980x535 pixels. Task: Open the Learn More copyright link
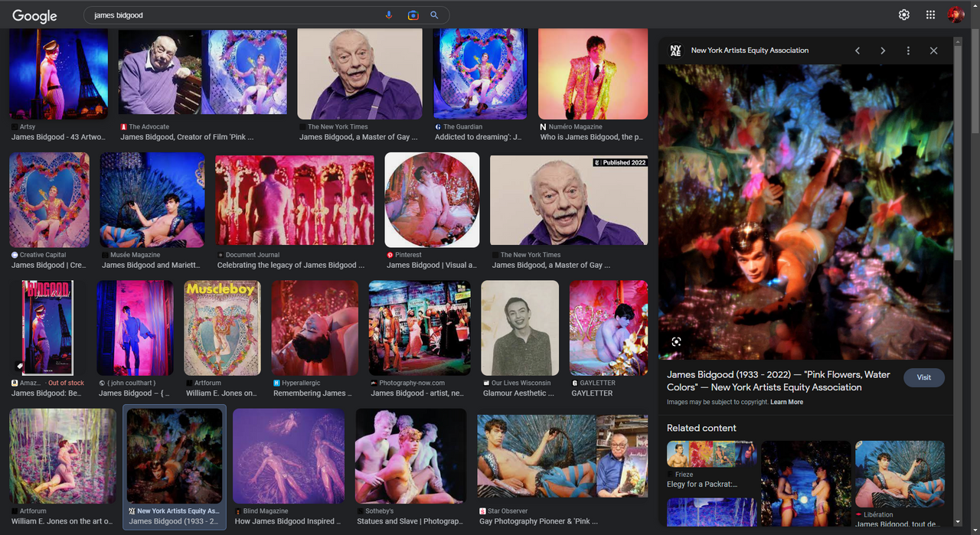[x=786, y=402]
